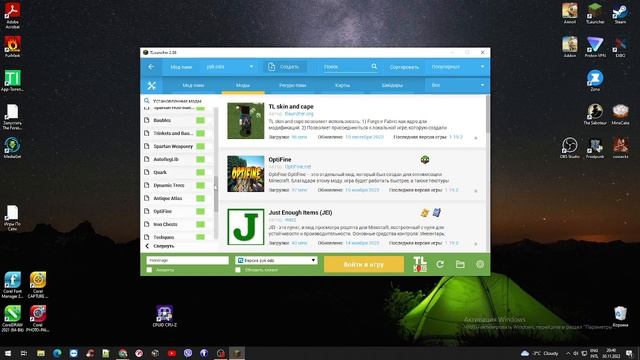Toggle the green switch for AutoRegLib
Screen dimensions: 640x360
click(200, 159)
